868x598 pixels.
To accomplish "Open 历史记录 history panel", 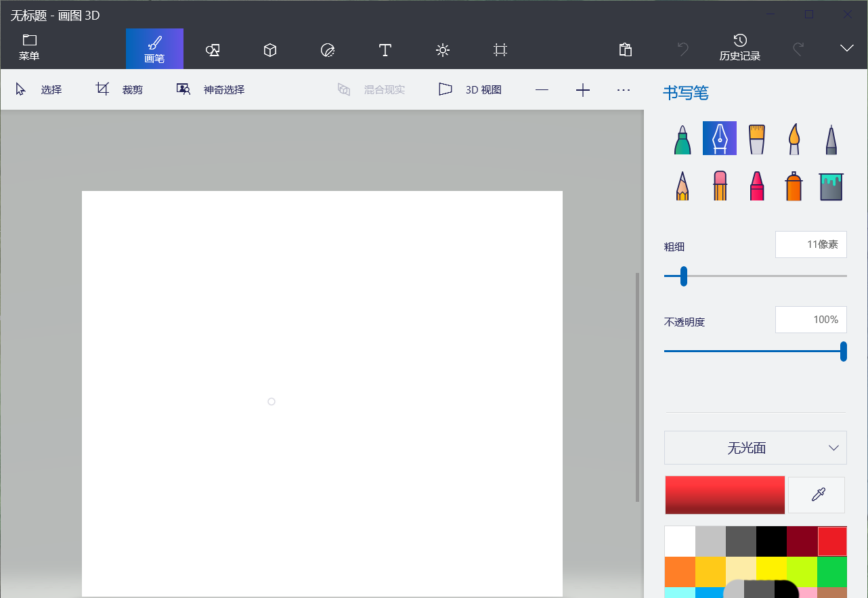I will click(740, 47).
